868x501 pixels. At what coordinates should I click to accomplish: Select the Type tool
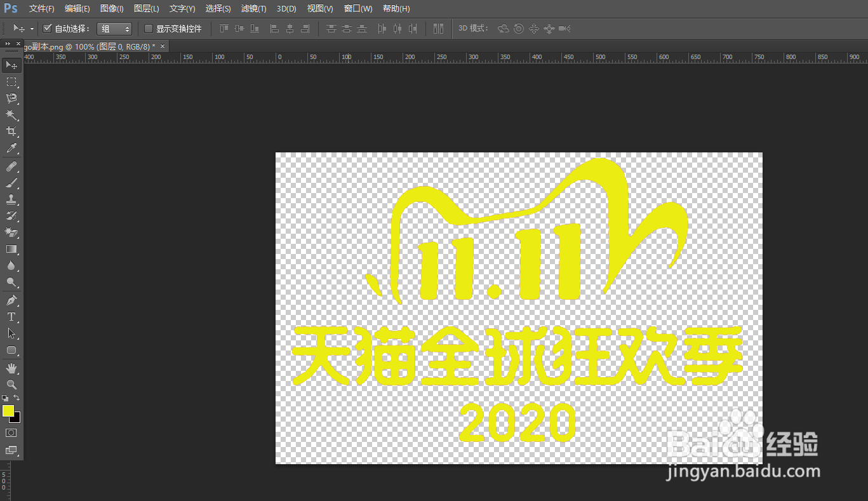coord(11,316)
